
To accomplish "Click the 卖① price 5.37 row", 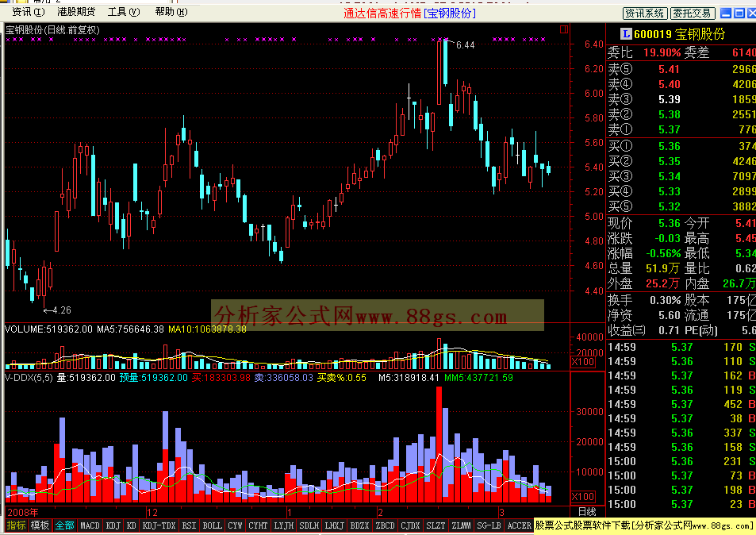I will point(681,129).
